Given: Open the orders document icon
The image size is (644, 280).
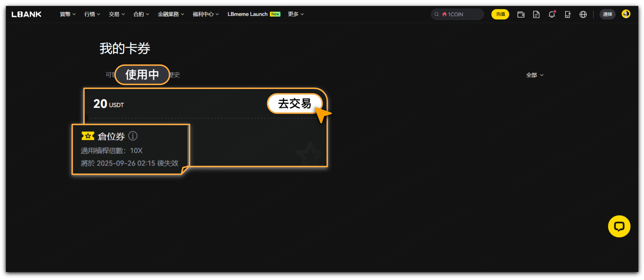Looking at the screenshot, I should pos(536,14).
